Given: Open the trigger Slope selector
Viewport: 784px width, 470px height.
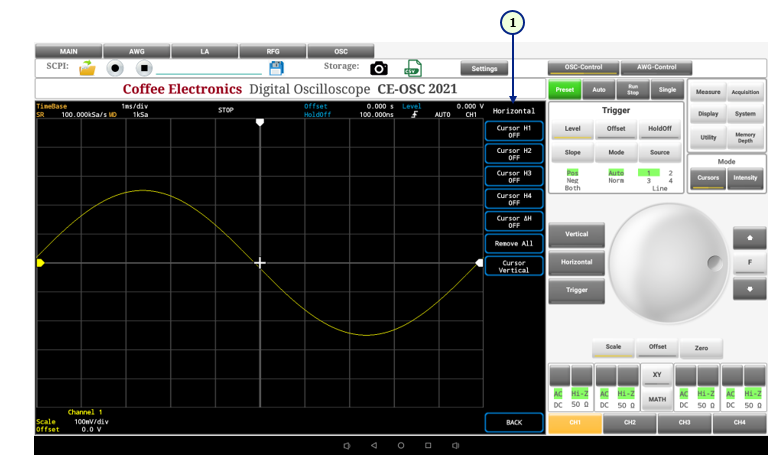Looking at the screenshot, I should (x=573, y=152).
